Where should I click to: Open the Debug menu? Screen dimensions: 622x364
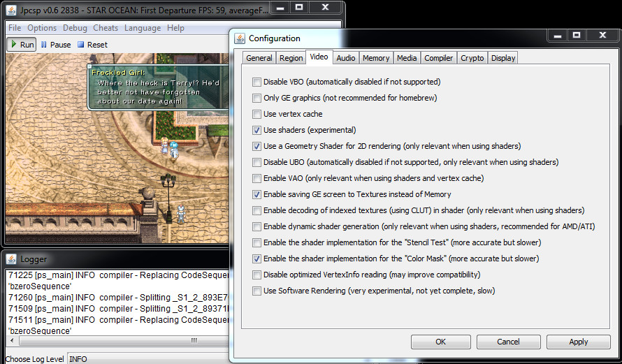coord(75,28)
